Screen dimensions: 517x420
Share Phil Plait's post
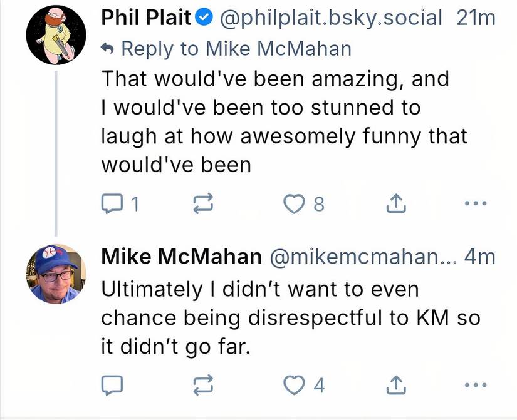coord(395,203)
